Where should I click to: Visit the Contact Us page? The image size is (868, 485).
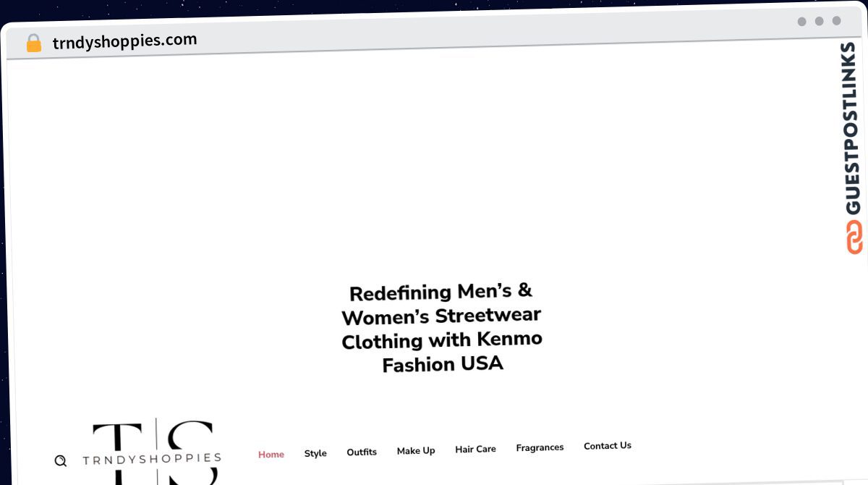pyautogui.click(x=608, y=446)
